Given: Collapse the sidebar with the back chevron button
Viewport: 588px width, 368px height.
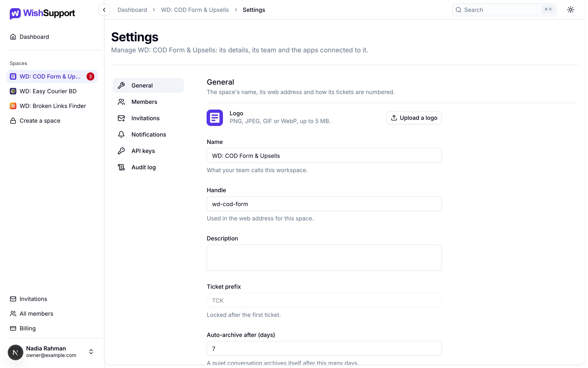Looking at the screenshot, I should 104,10.
